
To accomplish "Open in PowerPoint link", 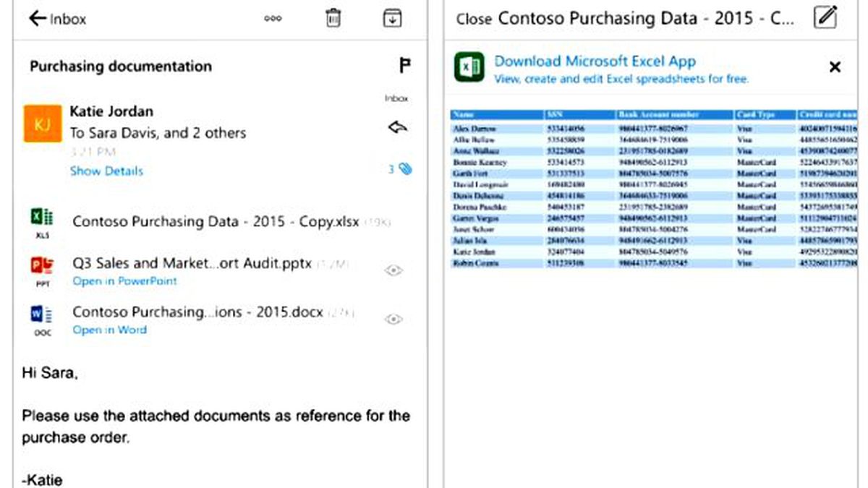I will coord(124,281).
